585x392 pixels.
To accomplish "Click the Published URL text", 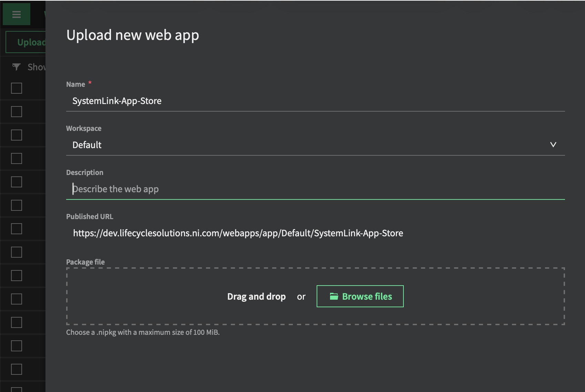I will [238, 233].
